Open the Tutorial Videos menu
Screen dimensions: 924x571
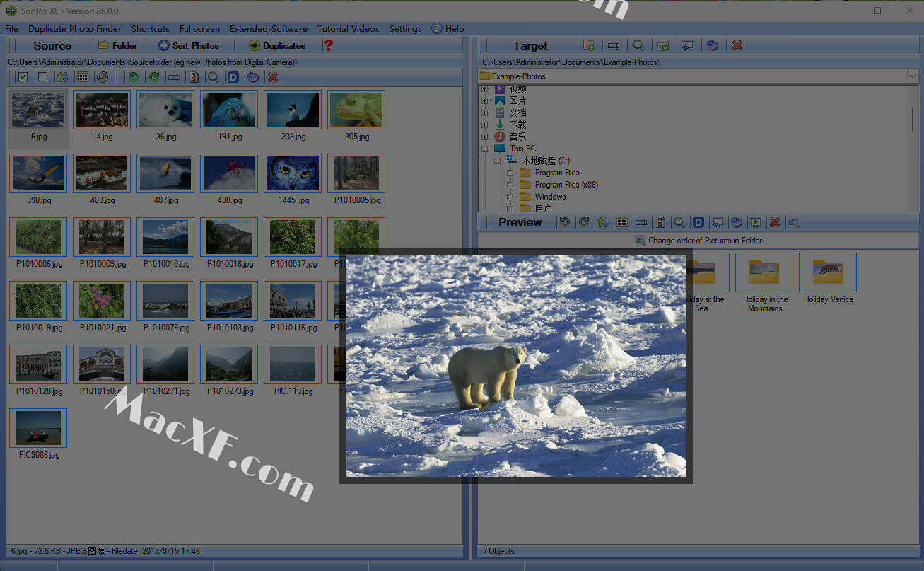click(348, 29)
